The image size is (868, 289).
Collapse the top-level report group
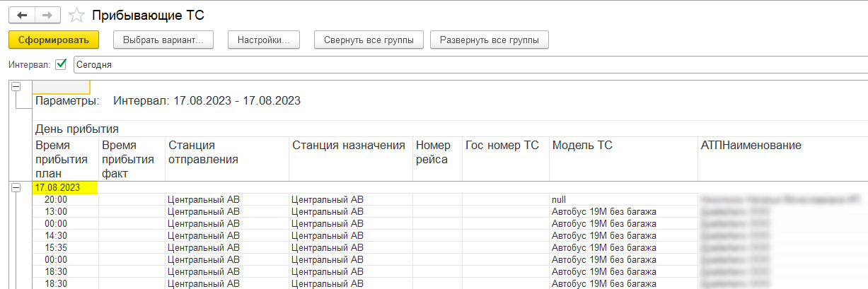tap(16, 87)
